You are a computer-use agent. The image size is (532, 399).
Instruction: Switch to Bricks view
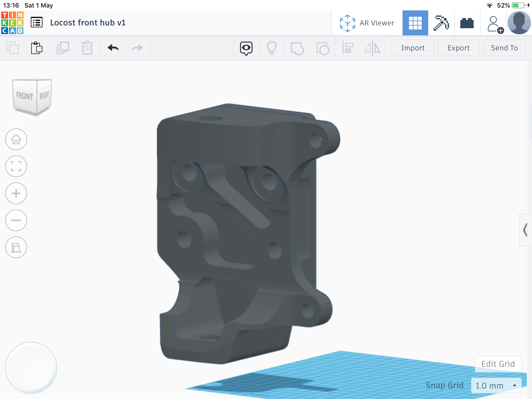[467, 23]
